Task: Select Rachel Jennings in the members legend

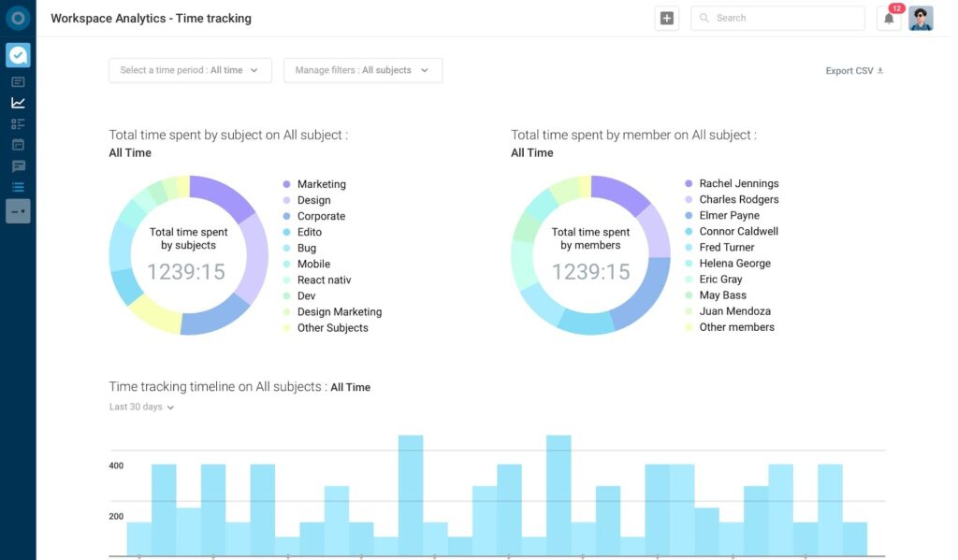Action: [x=738, y=184]
